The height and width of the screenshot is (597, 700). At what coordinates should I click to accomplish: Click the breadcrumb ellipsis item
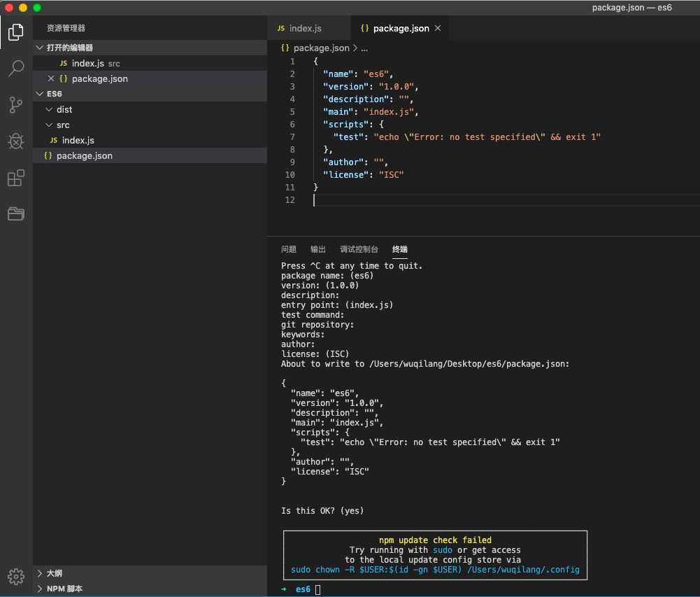(x=364, y=48)
